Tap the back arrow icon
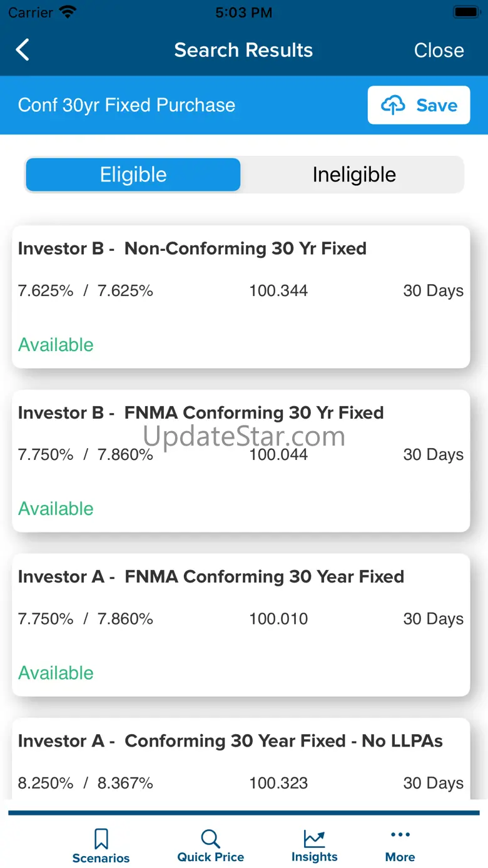This screenshot has height=868, width=488. 23,50
